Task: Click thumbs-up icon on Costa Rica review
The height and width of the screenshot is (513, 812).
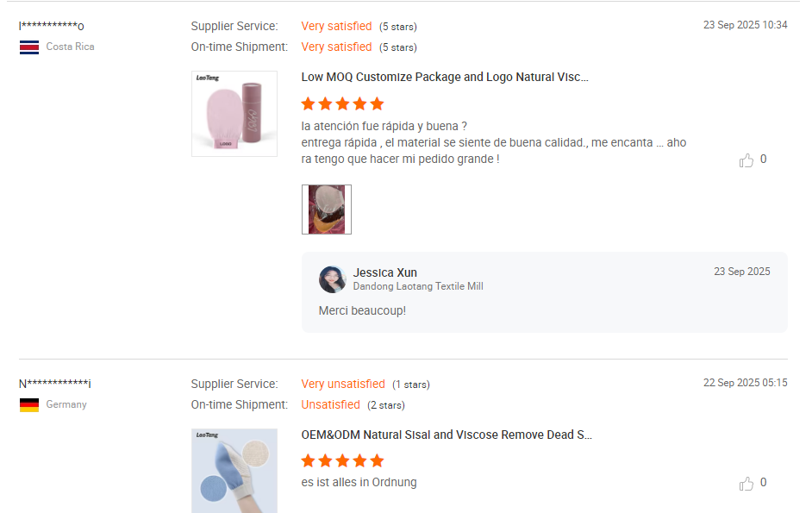Action: (x=746, y=160)
